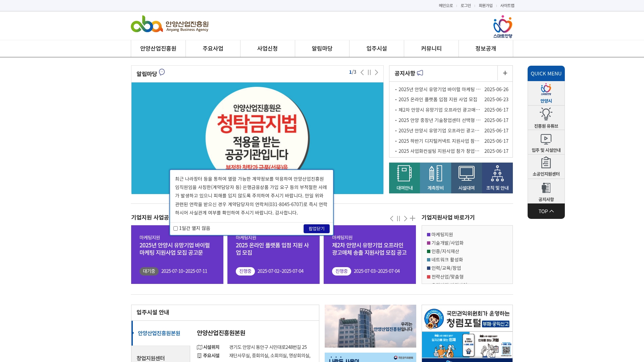The width and height of the screenshot is (644, 362).
Task: Open 공지사항 quick menu icon
Action: click(x=546, y=191)
